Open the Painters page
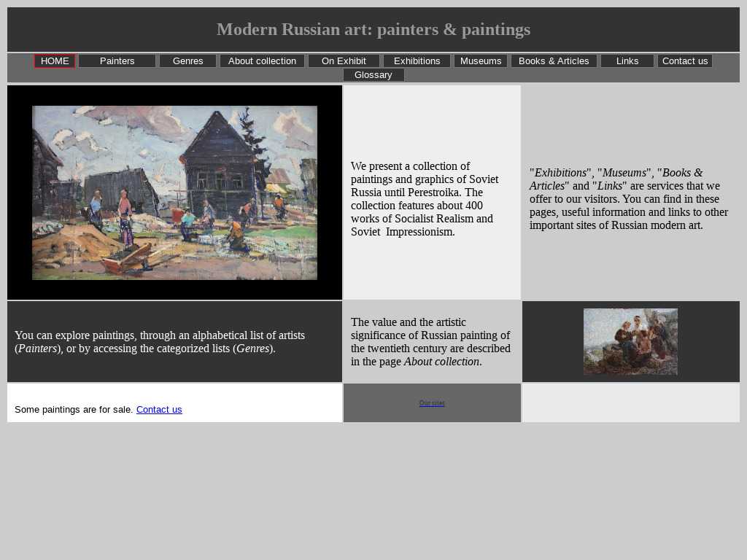This screenshot has width=747, height=560. point(117,61)
